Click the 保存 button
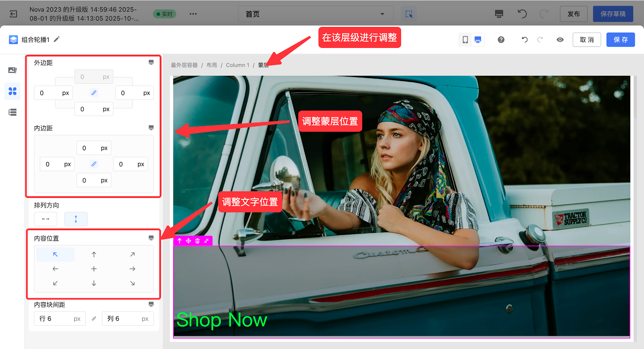This screenshot has height=349, width=644. (x=620, y=39)
